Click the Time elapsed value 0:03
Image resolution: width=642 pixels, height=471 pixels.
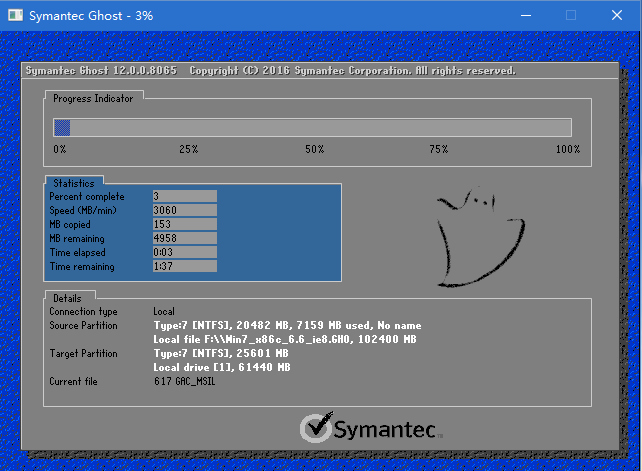tap(185, 252)
